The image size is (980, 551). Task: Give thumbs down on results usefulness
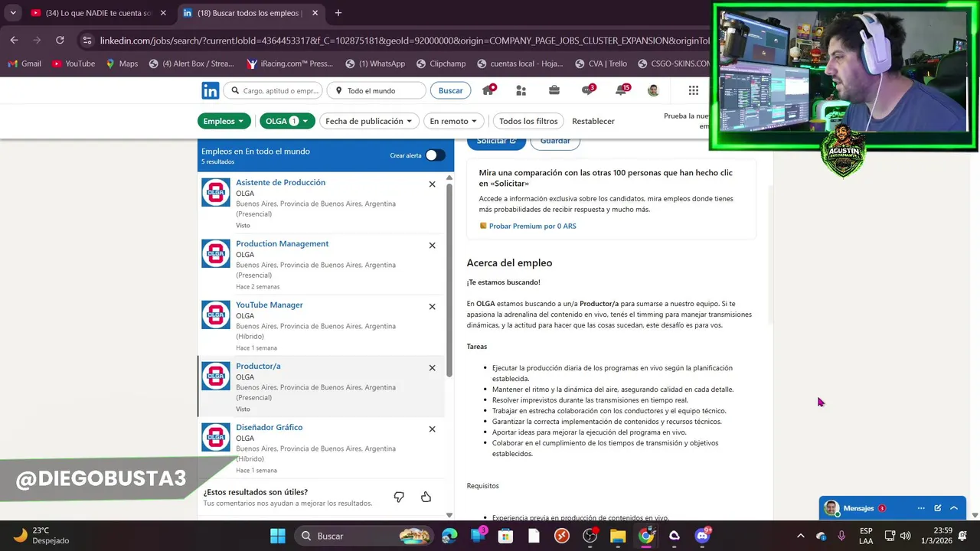(x=399, y=497)
